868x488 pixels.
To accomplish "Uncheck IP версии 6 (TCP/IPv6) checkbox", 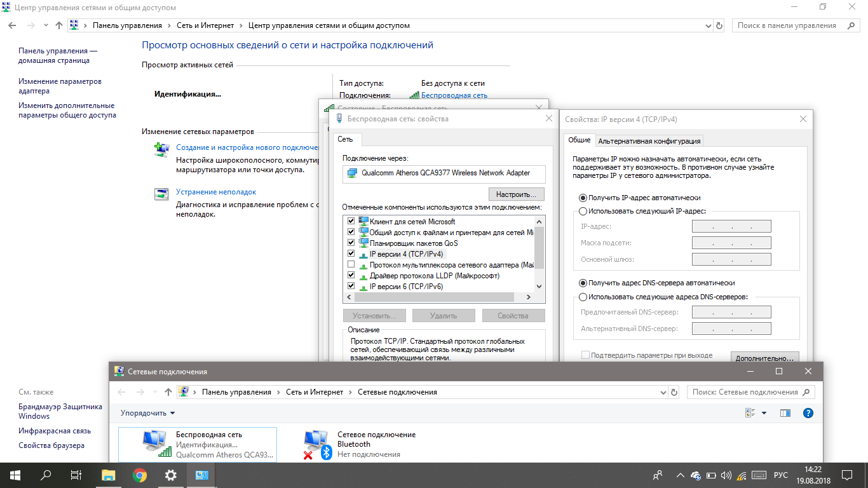I will 351,286.
